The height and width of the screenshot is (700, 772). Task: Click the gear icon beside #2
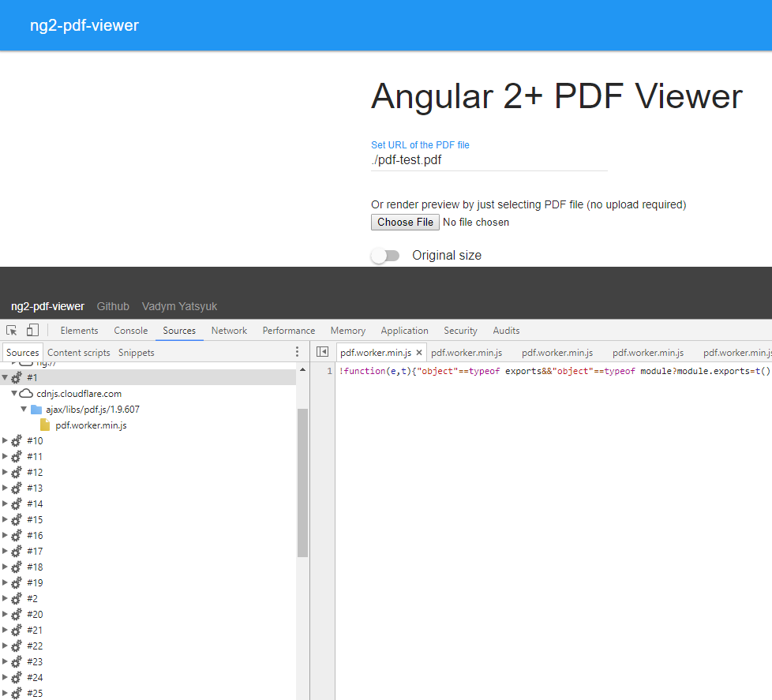[17, 598]
